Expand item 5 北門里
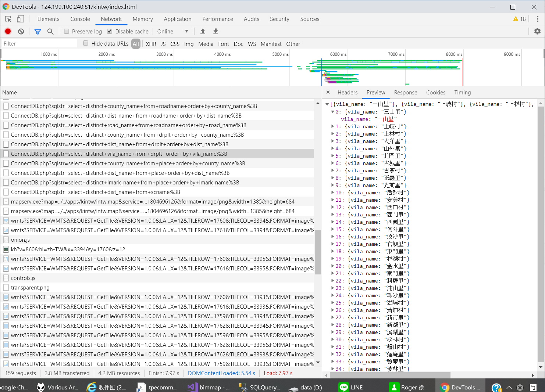 click(332, 156)
